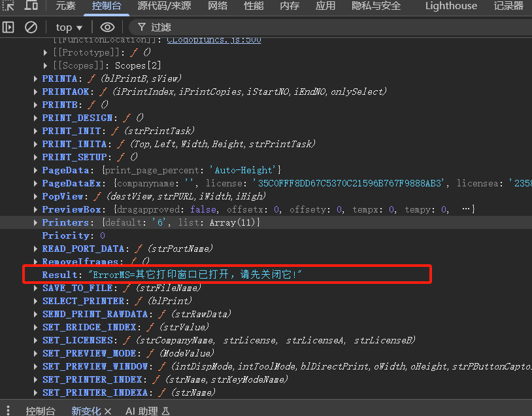Open the 源代码/来源 tab
The width and height of the screenshot is (532, 416).
pos(164,6)
